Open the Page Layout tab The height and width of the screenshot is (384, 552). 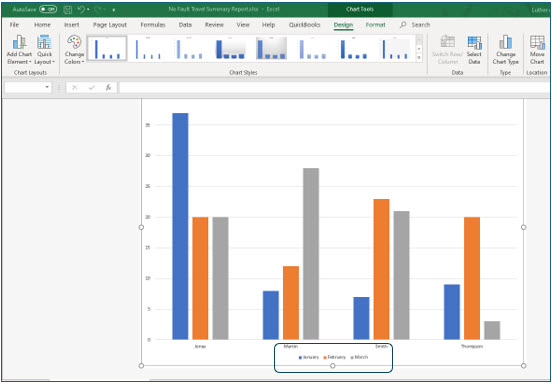coord(110,25)
